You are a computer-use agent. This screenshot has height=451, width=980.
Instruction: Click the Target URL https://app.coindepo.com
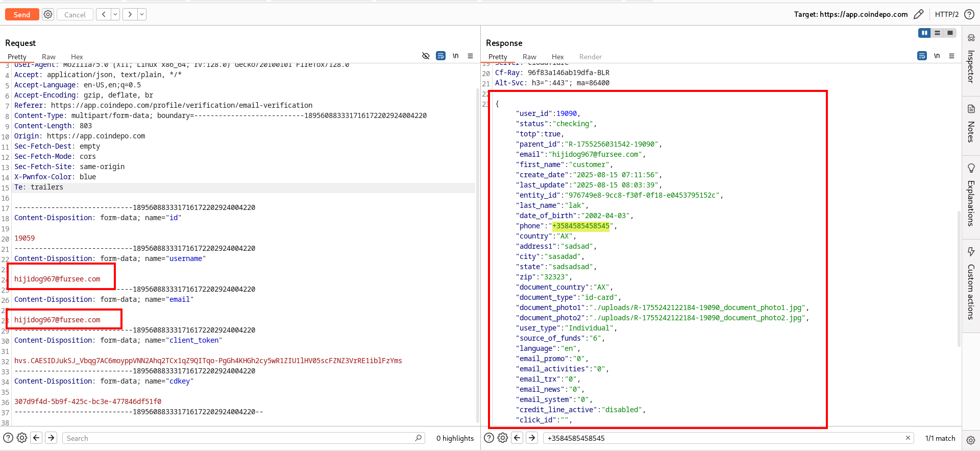click(x=864, y=14)
